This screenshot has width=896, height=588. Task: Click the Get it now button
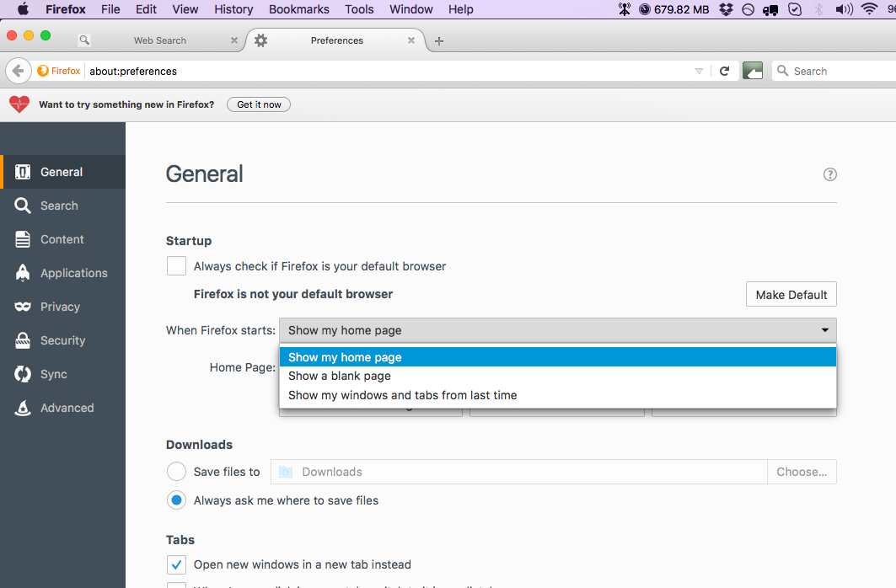[259, 104]
